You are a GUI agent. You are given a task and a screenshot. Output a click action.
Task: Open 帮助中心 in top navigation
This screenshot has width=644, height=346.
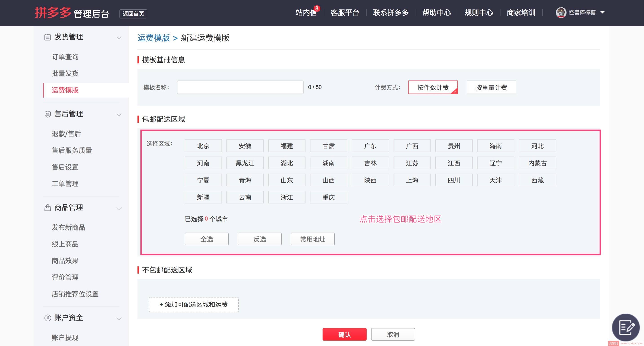point(436,13)
